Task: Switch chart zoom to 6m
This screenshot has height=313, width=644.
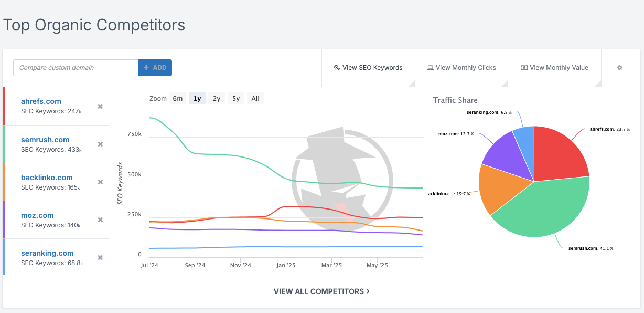Action: 177,98
